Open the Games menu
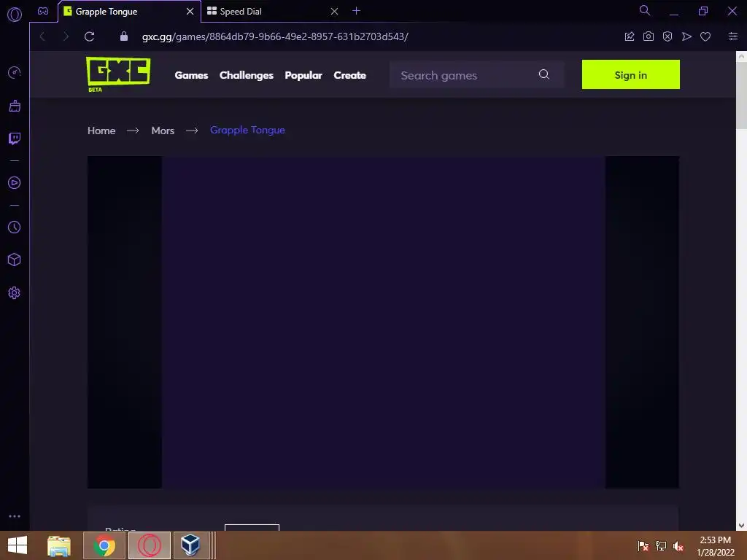Screen dimensions: 747x560 click(x=192, y=75)
